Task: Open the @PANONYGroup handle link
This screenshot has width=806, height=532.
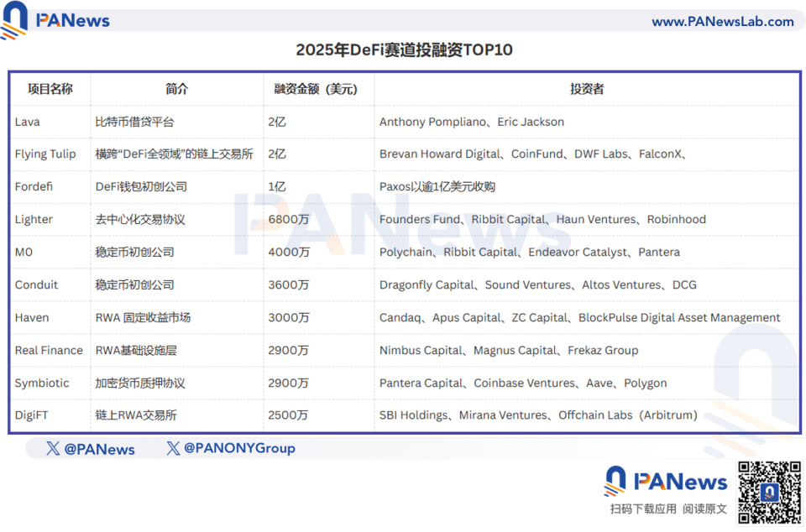Action: tap(239, 448)
